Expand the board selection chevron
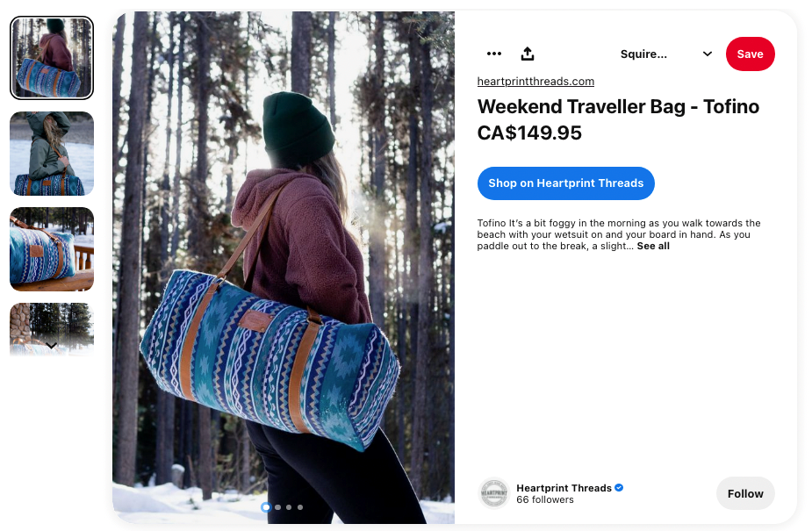The height and width of the screenshot is (531, 812). click(x=707, y=54)
